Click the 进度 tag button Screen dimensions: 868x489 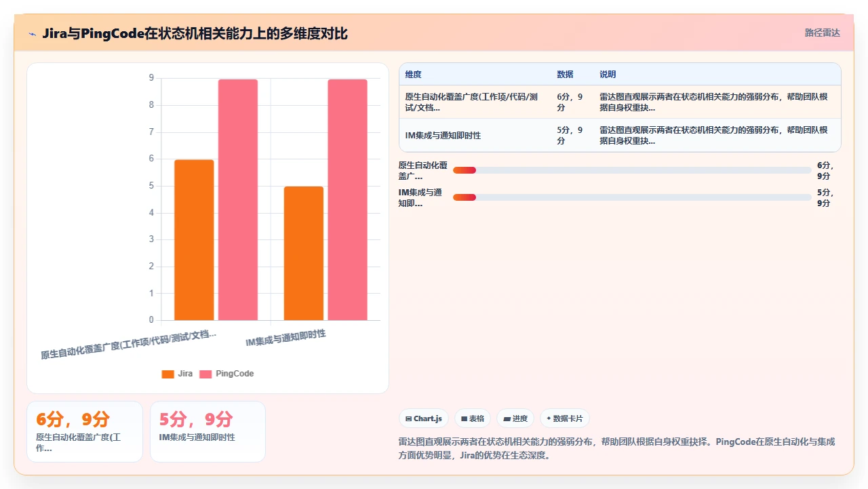click(515, 418)
